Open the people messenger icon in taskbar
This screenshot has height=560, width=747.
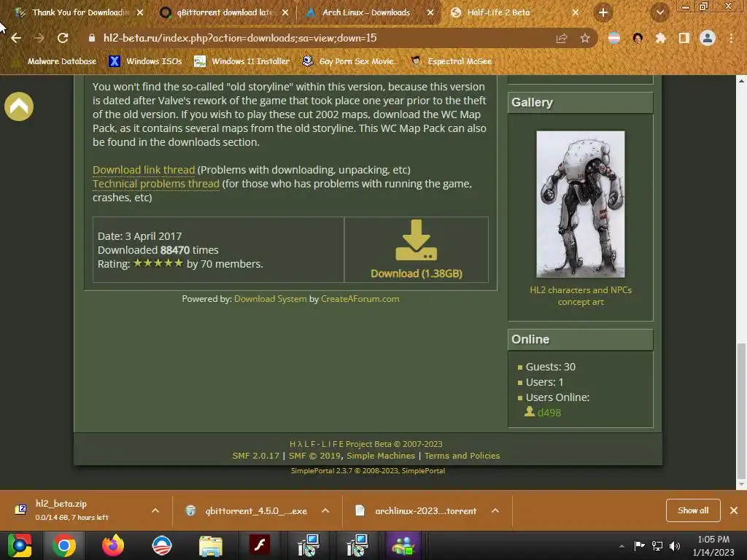click(x=403, y=545)
